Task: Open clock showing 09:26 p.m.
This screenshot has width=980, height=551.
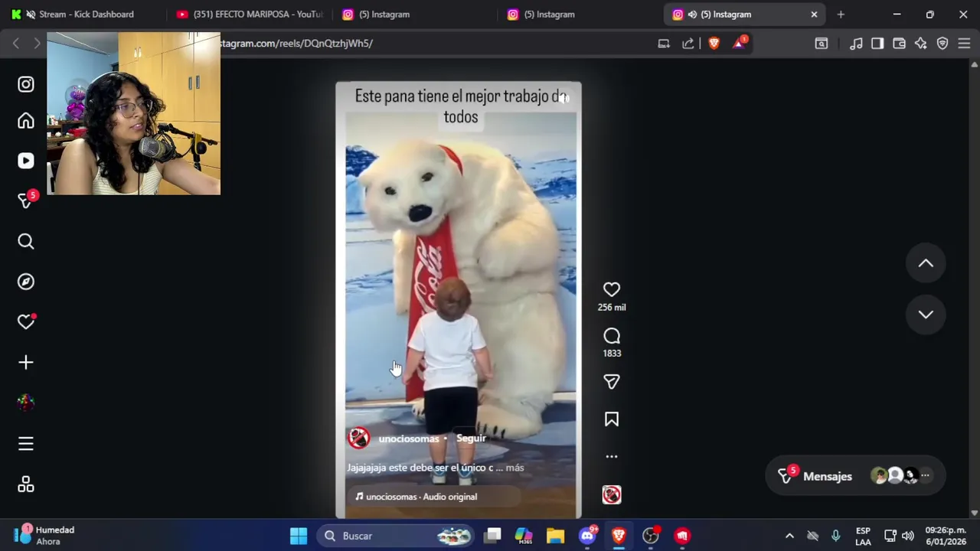Action: [946, 536]
